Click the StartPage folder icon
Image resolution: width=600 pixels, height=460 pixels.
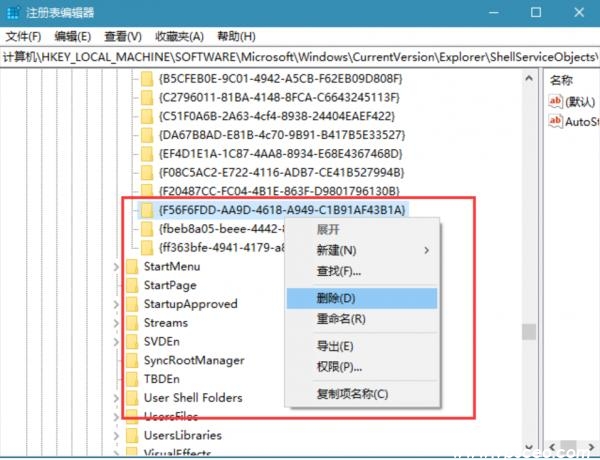pos(132,285)
